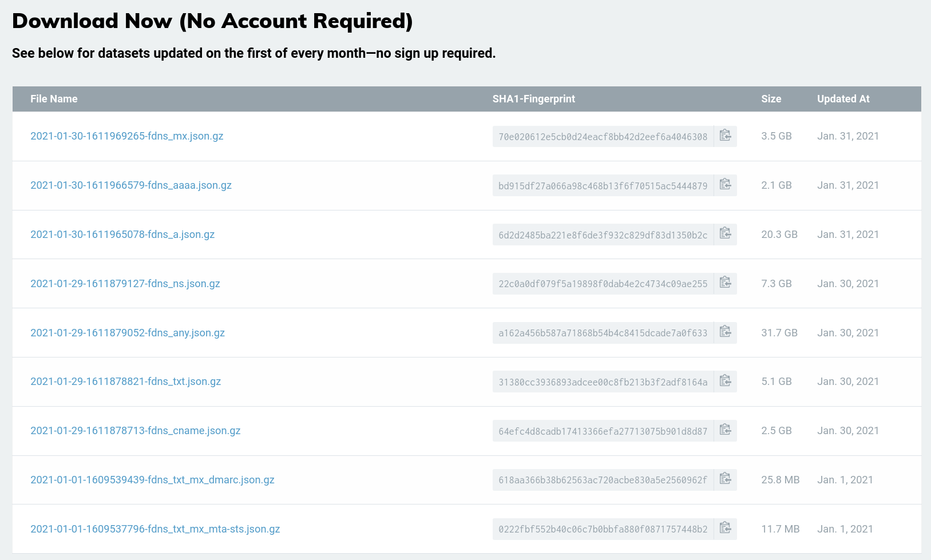Download the 31.7 GB fdns_any file
Screen dimensions: 931x560
[127, 333]
